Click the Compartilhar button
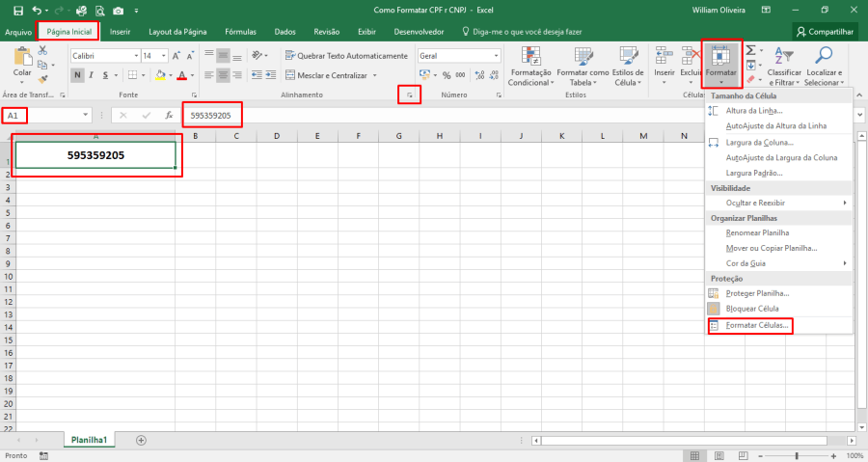This screenshot has height=462, width=868. click(x=825, y=32)
